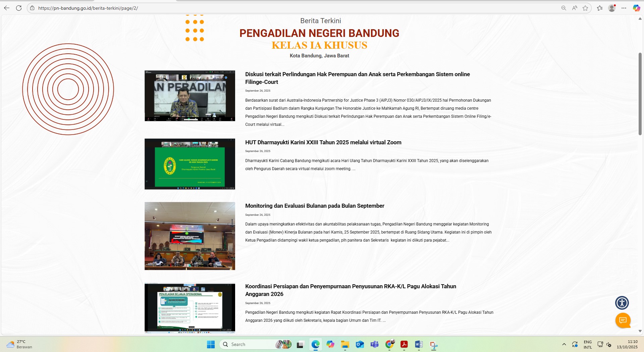644x352 pixels.
Task: Open Monitoring dan Evaluasi Bulanan article
Action: tap(314, 206)
